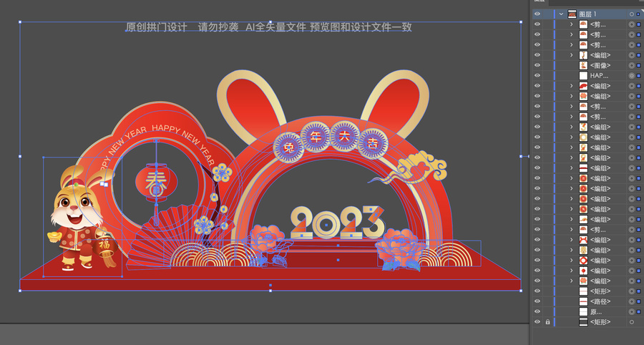Select the rabbit ears arch thumbnail
The height and width of the screenshot is (345, 644).
pos(583,240)
